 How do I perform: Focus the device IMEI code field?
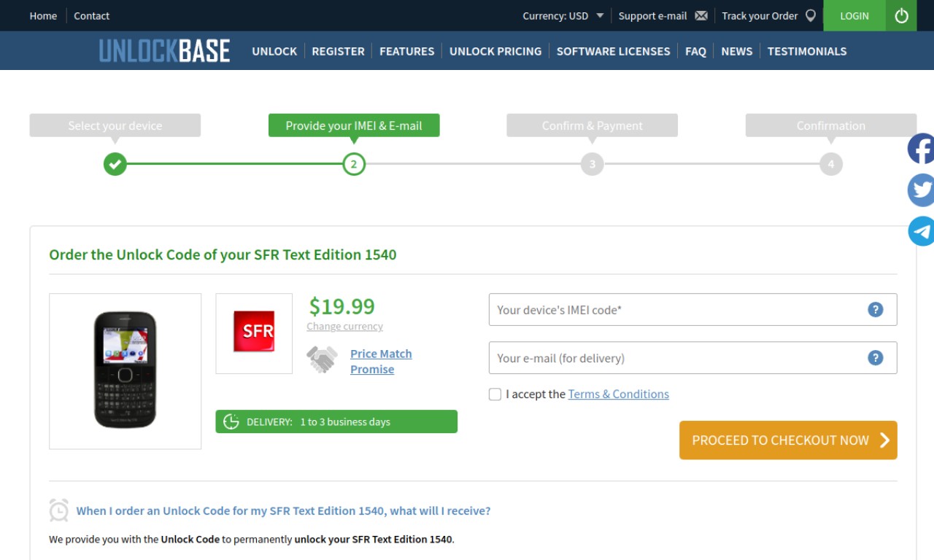tap(692, 310)
